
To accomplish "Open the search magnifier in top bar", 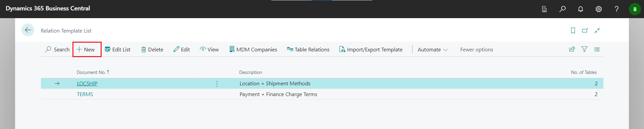I will 562,9.
